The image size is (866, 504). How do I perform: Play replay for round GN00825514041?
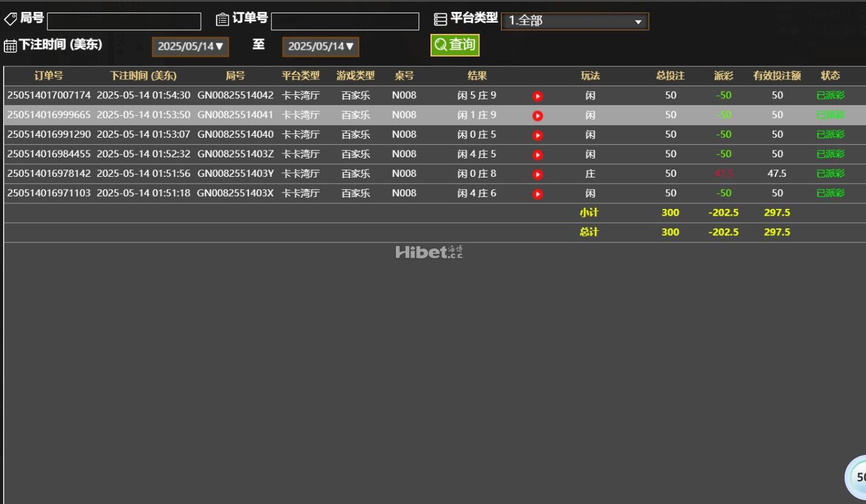pyautogui.click(x=537, y=116)
